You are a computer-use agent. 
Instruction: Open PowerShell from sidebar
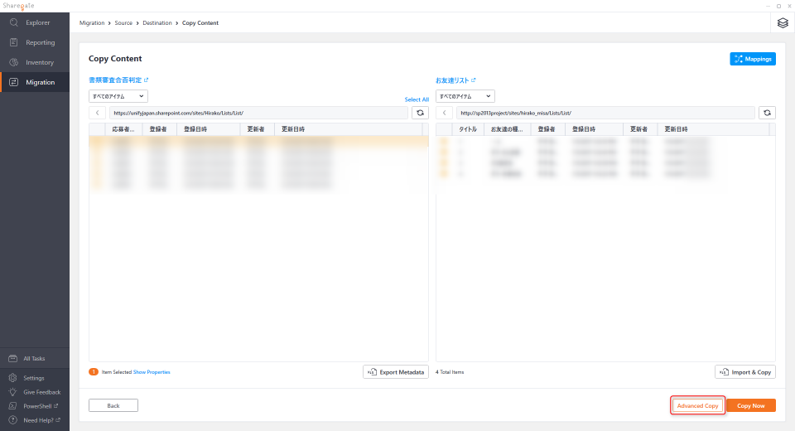(x=39, y=406)
